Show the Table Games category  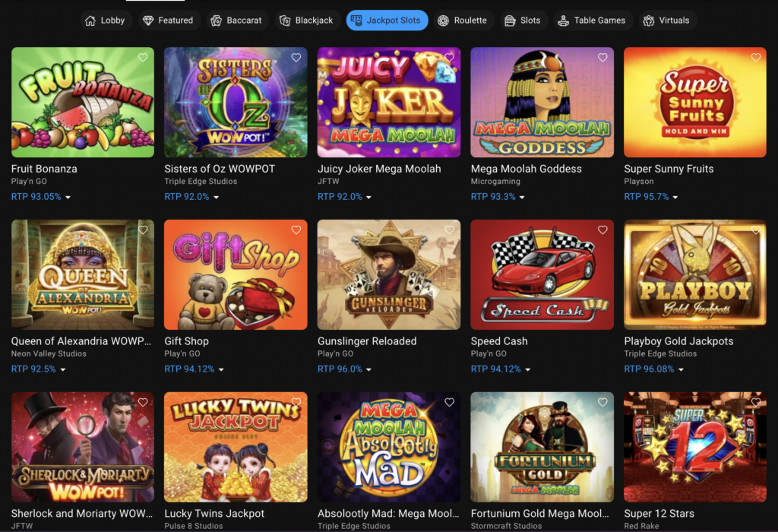pyautogui.click(x=593, y=21)
